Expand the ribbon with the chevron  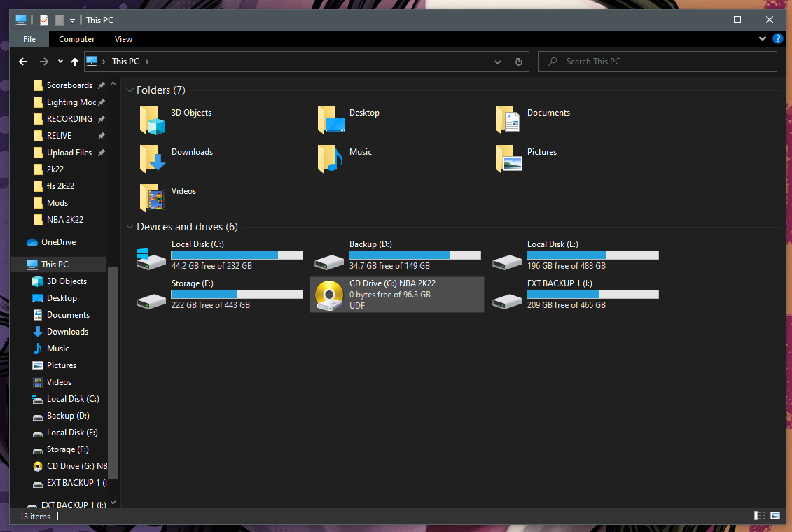point(762,39)
